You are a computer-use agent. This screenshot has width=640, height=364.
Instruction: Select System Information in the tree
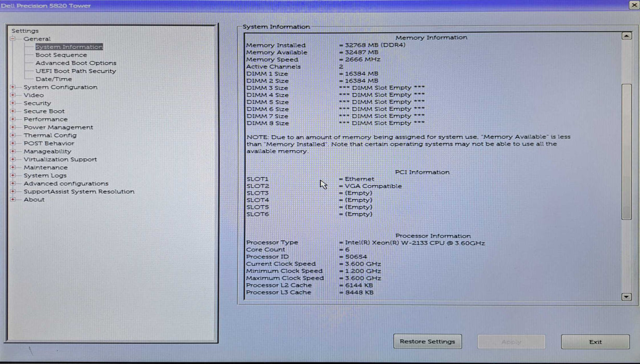coord(69,47)
